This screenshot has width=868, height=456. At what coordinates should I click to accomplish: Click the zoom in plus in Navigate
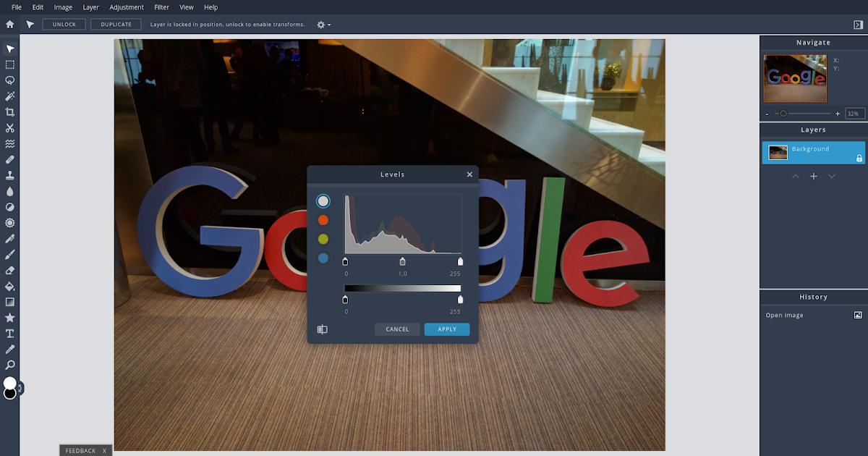coord(838,114)
